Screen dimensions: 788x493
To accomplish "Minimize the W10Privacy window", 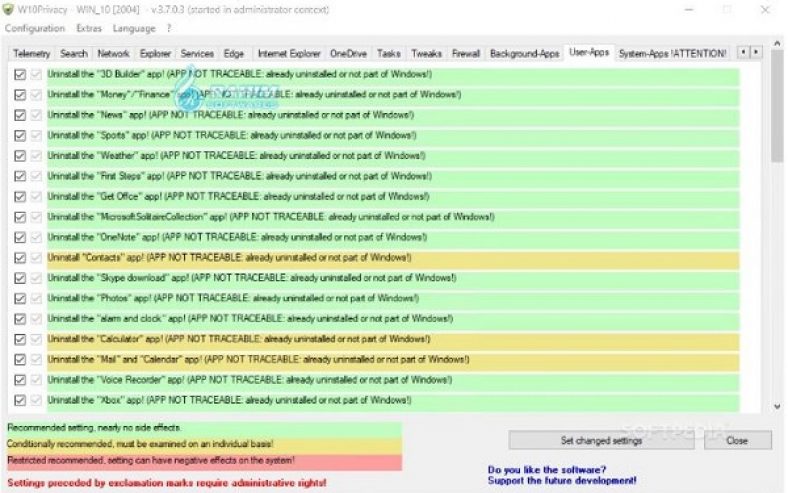I will tap(689, 10).
